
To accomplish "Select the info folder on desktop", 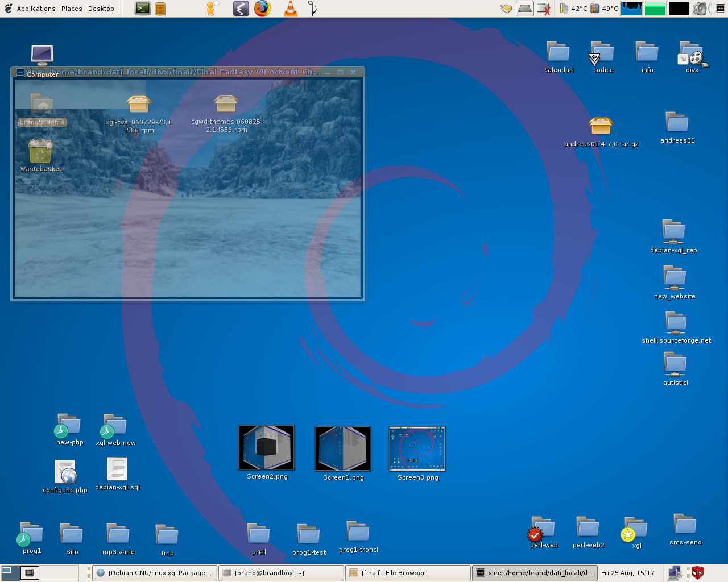I will pos(647,57).
